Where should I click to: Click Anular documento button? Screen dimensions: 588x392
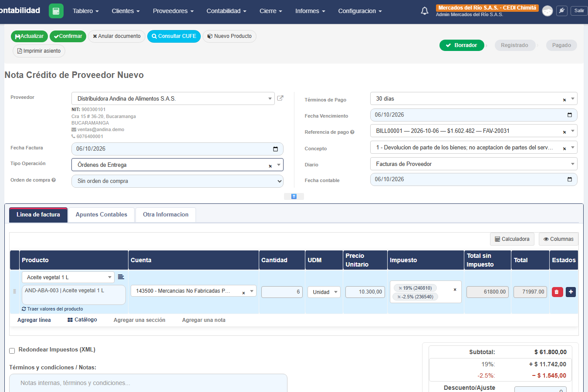(x=117, y=36)
